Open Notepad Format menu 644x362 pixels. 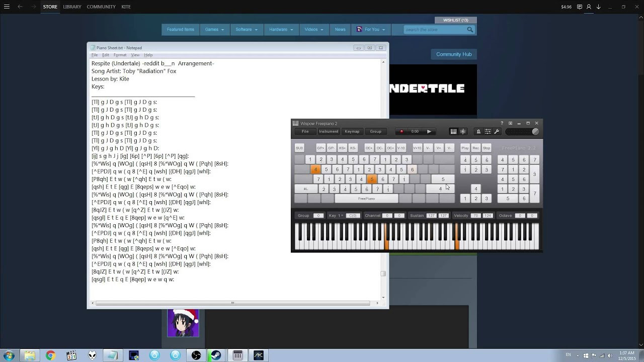pyautogui.click(x=120, y=55)
